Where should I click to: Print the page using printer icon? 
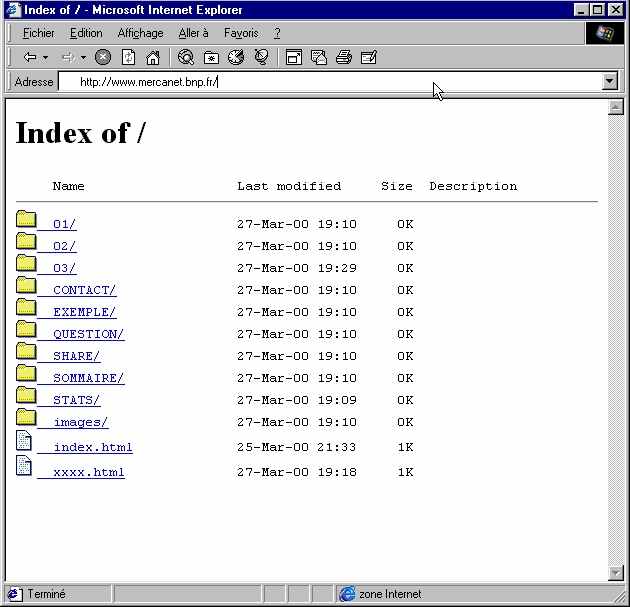pos(343,58)
